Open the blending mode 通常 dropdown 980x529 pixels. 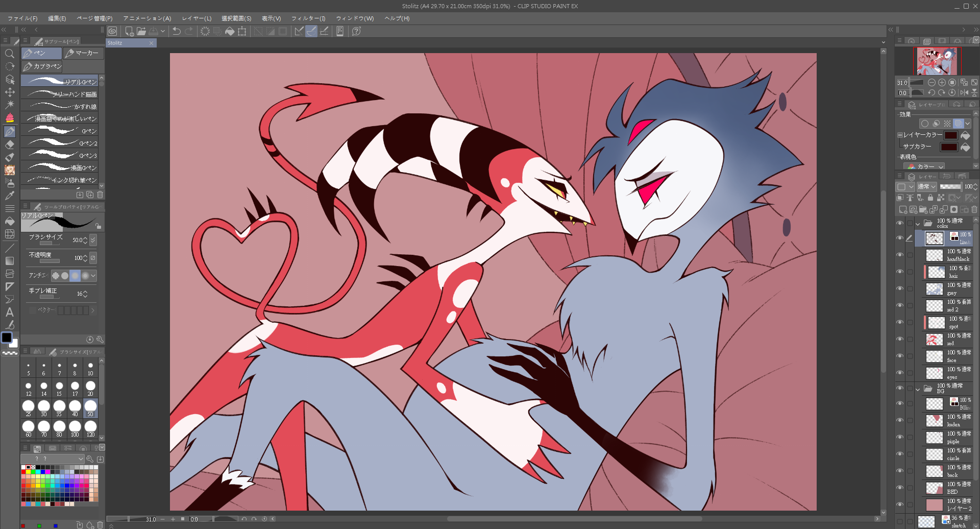tap(926, 186)
